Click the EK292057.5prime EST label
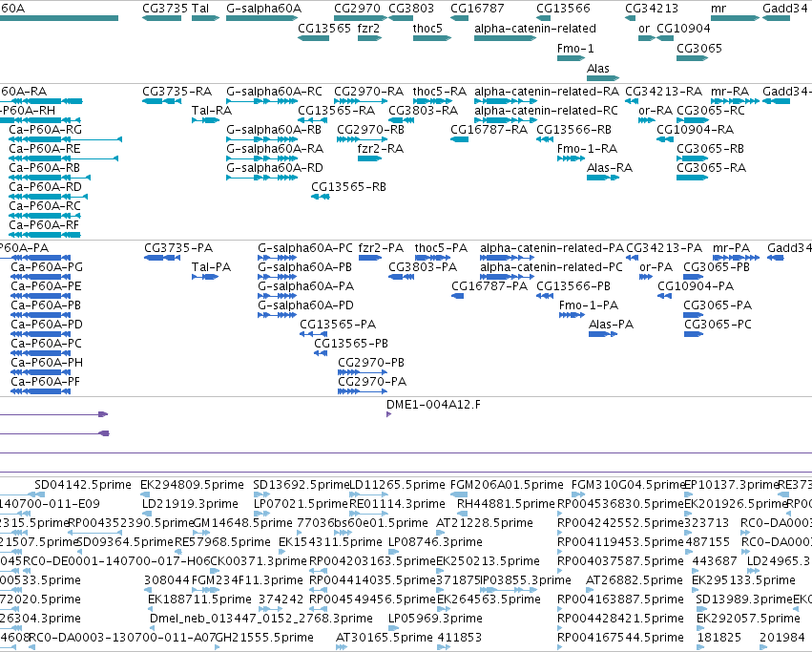The width and height of the screenshot is (812, 652). (748, 619)
